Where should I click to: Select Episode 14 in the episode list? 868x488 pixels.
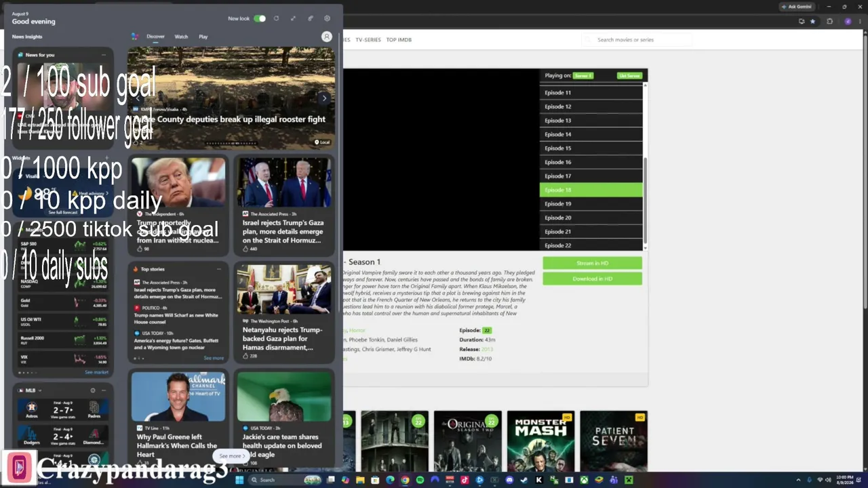coord(591,134)
